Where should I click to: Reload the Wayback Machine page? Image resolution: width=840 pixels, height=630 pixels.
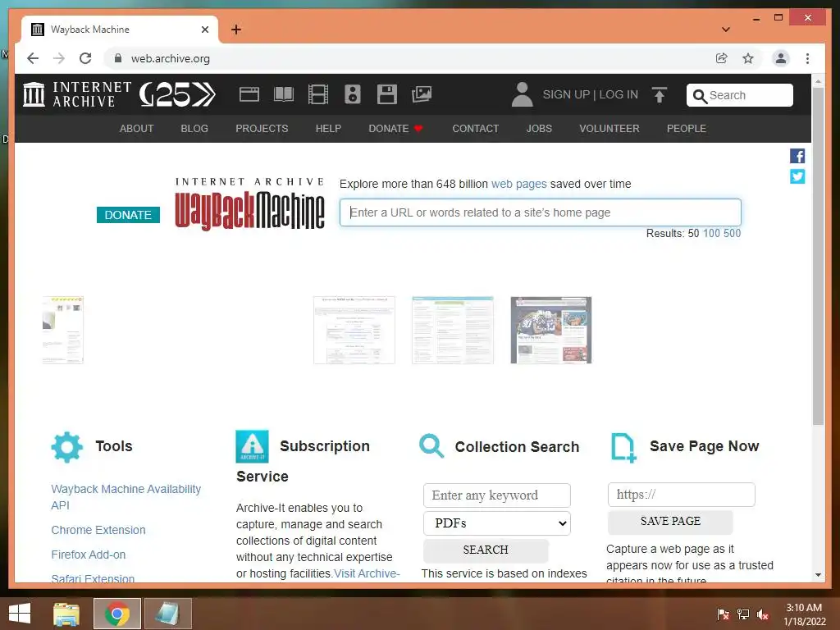[x=85, y=58]
